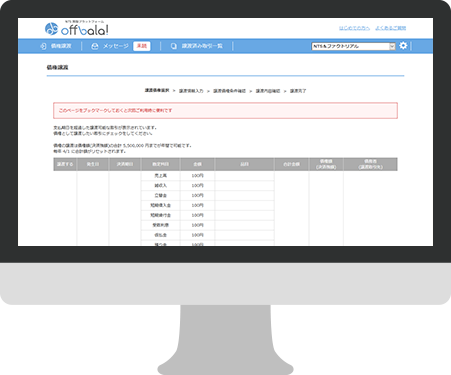Click the offbala! logo

[x=77, y=29]
